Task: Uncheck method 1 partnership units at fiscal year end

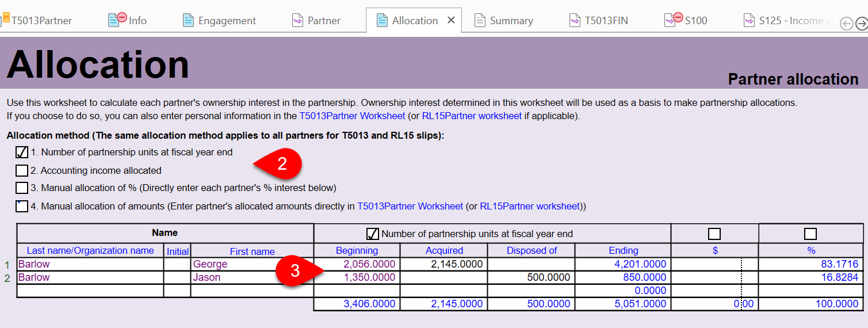Action: tap(22, 152)
